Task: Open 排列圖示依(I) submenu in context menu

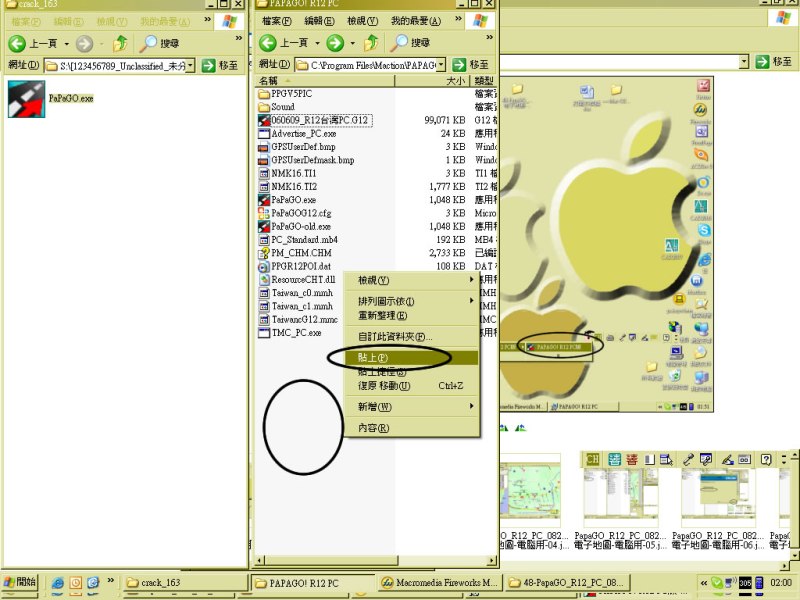Action: pyautogui.click(x=412, y=301)
